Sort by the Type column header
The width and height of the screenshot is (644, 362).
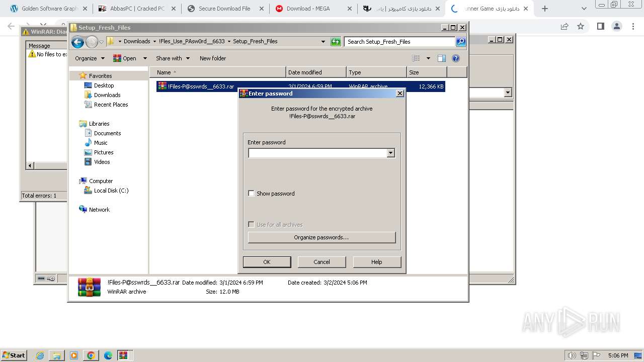coord(376,72)
